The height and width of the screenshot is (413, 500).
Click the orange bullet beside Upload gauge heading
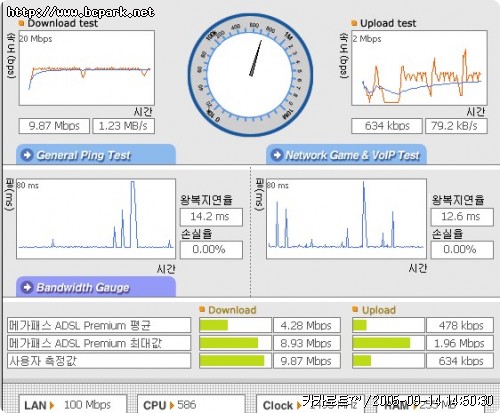click(355, 310)
